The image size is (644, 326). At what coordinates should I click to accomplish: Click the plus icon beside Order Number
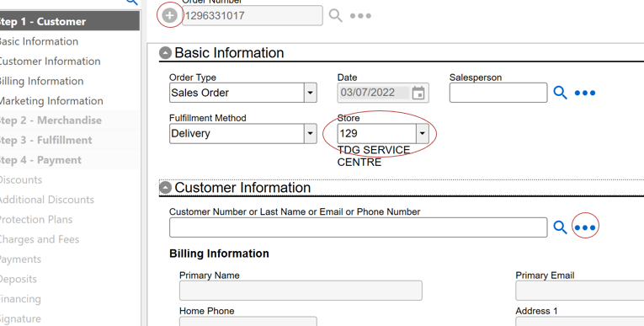[169, 16]
